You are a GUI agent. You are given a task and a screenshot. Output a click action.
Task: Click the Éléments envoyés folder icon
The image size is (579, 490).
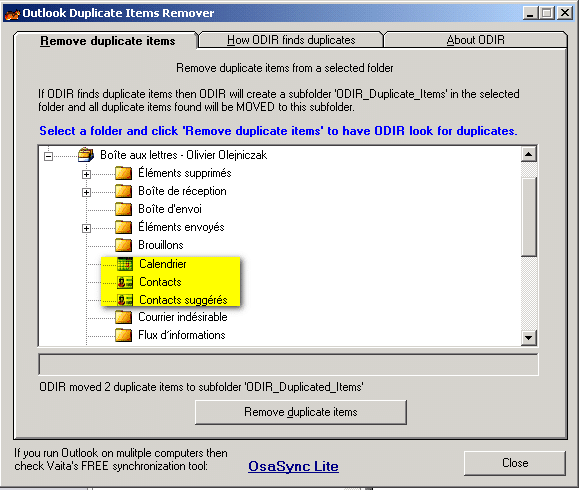coord(123,227)
